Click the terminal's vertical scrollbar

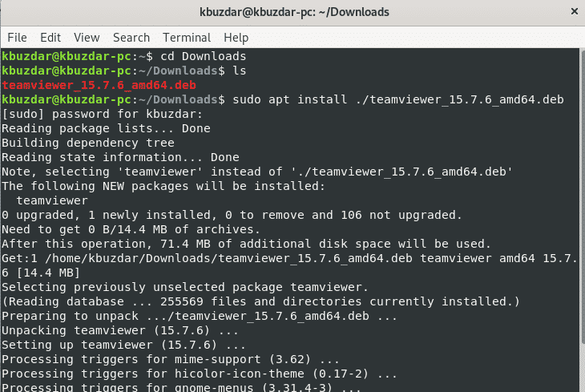point(580,216)
